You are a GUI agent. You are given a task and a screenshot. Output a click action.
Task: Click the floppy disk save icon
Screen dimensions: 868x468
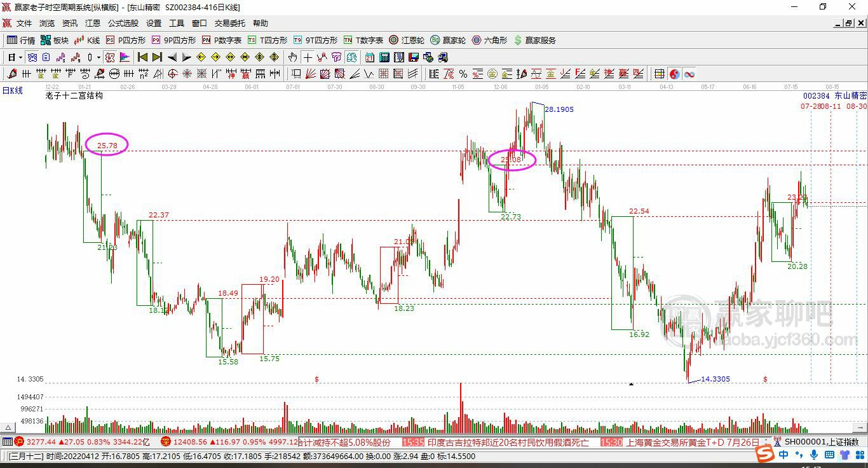click(414, 57)
